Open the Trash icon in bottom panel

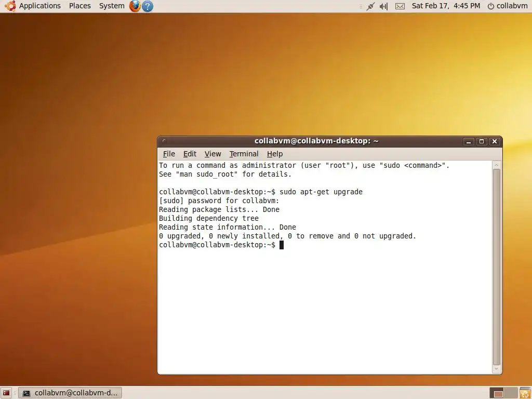point(525,393)
